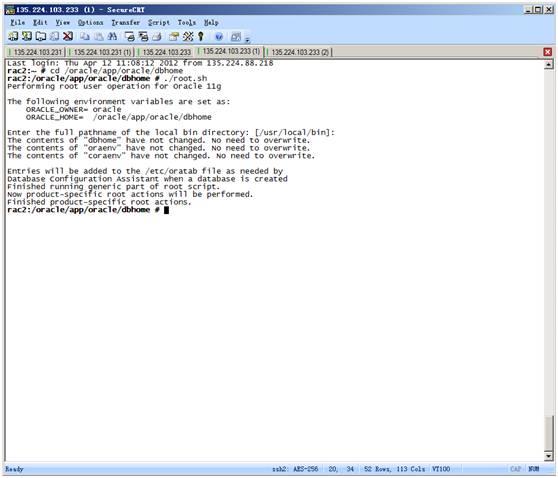Click the Find binoculars icon
The width and height of the screenshot is (558, 478).
click(x=112, y=36)
